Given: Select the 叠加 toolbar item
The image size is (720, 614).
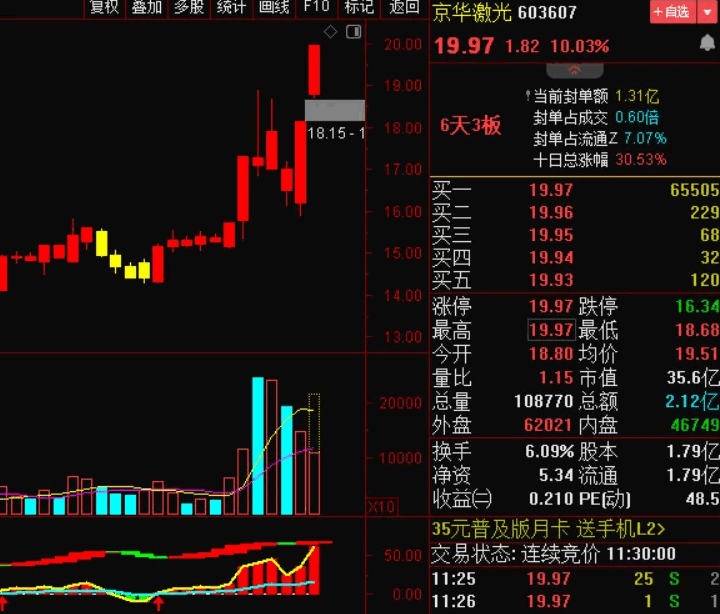Looking at the screenshot, I should coord(146,7).
